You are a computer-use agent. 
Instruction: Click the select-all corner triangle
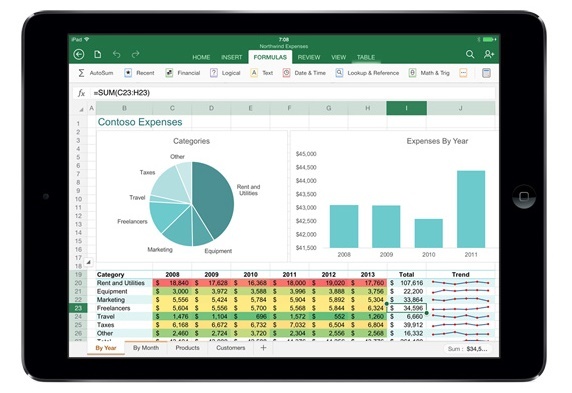pos(81,109)
